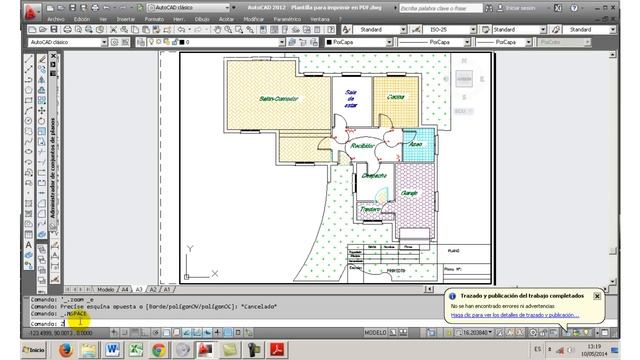Open the Layer Properties manager icon
640x360 pixels.
140,42
